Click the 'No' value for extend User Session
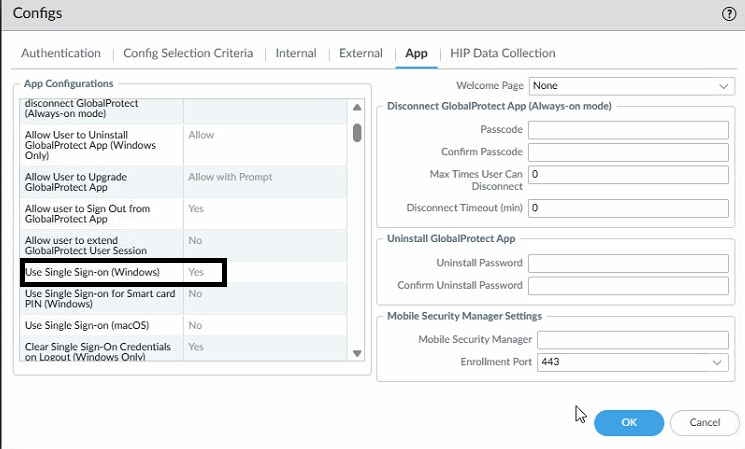The image size is (745, 449). tap(195, 240)
